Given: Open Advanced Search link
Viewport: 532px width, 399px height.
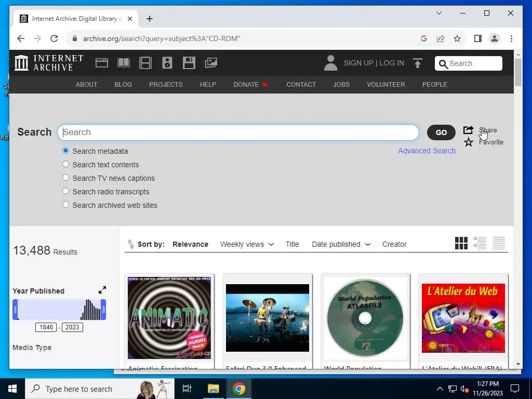Looking at the screenshot, I should point(427,151).
